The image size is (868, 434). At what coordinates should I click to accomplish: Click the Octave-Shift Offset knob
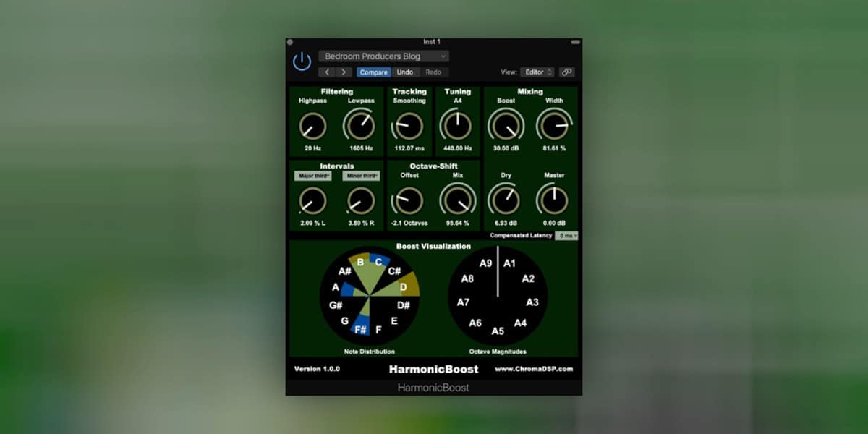click(409, 201)
